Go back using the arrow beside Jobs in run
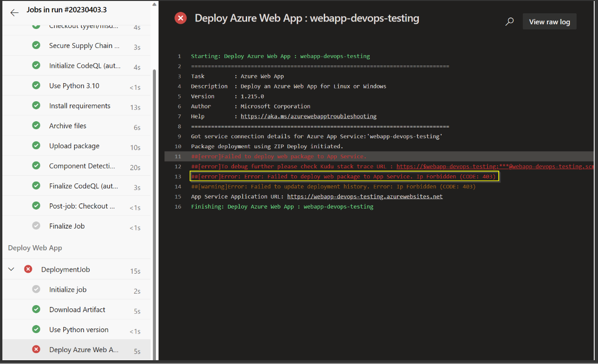598x364 pixels. pyautogui.click(x=14, y=12)
